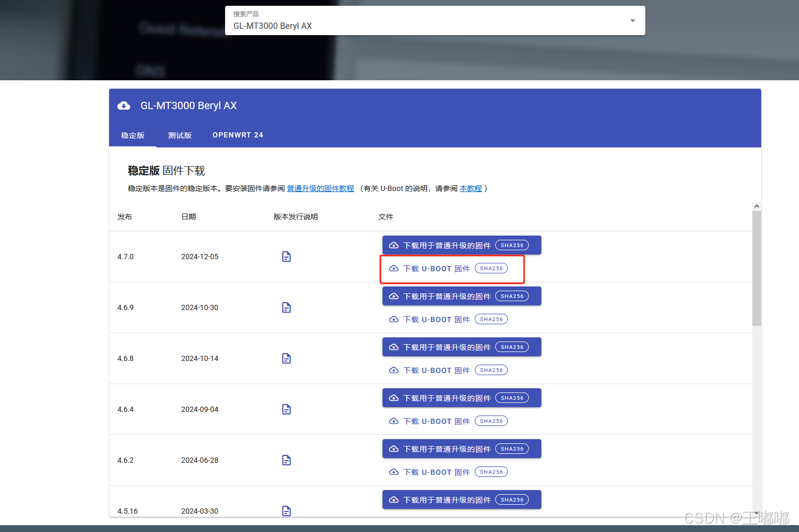The height and width of the screenshot is (532, 799).
Task: Switch to the 测试版 tab
Action: coord(180,135)
